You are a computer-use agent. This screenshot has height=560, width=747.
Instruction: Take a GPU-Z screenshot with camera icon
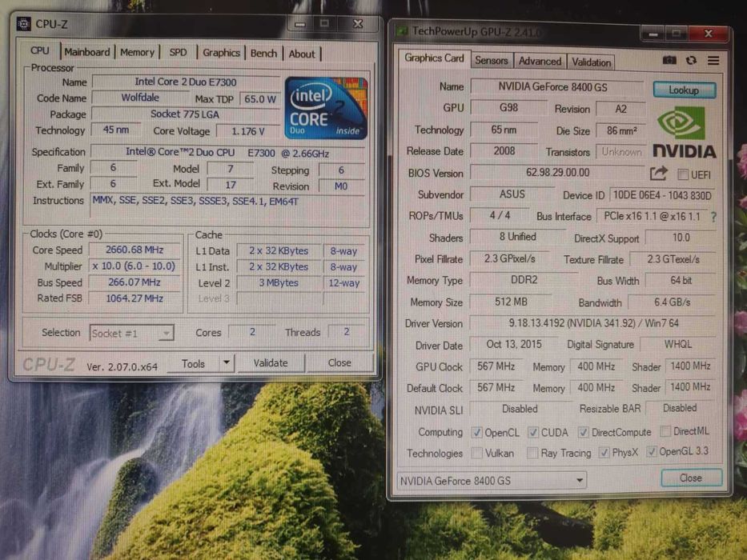coord(669,60)
